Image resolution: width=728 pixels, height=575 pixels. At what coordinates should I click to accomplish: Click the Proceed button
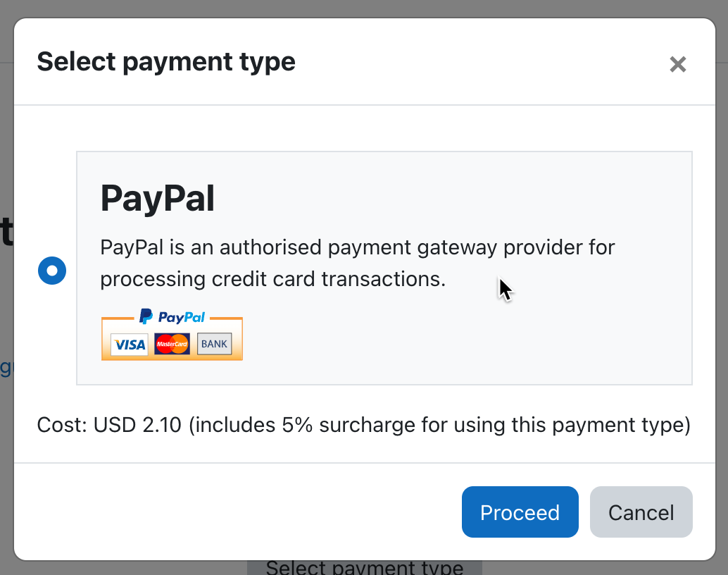tap(520, 512)
